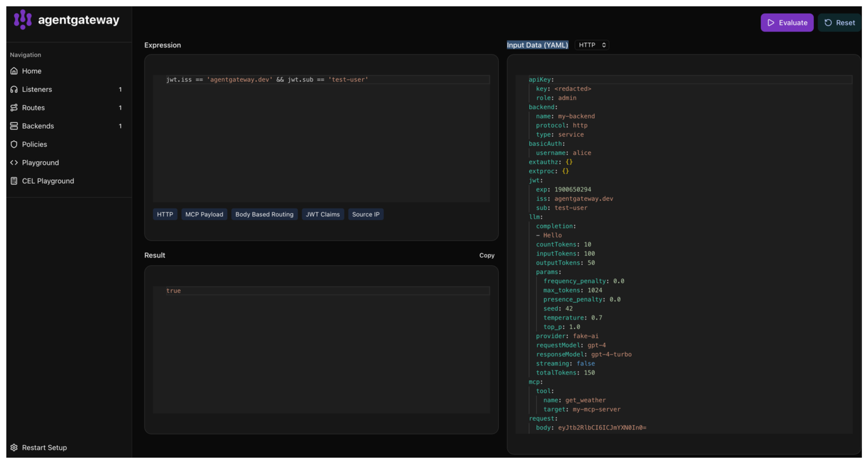The image size is (868, 464).
Task: Click the Playground code brackets icon
Action: pos(14,163)
